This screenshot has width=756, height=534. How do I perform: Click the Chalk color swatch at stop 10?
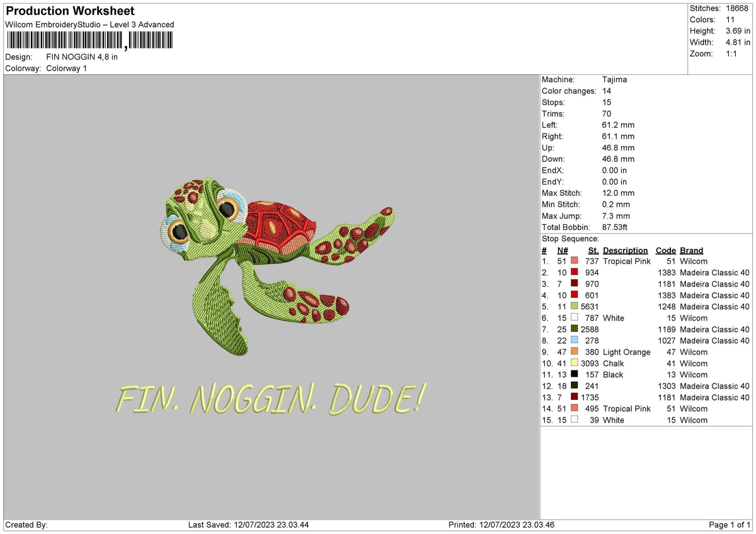tap(574, 363)
